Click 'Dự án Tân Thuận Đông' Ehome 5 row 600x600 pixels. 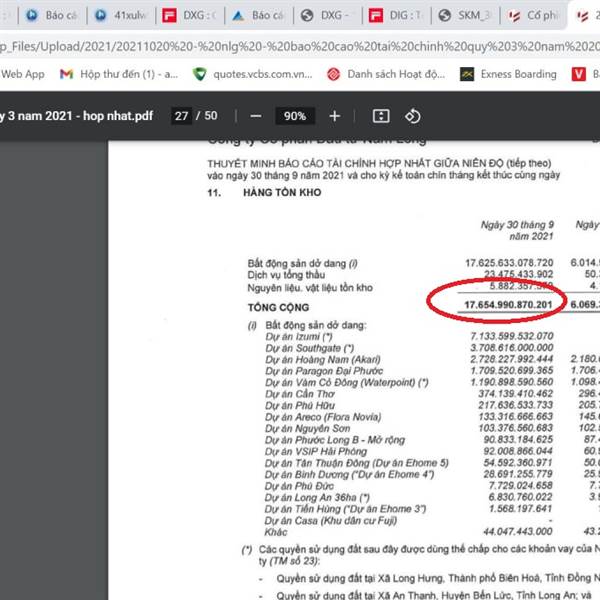(357, 463)
